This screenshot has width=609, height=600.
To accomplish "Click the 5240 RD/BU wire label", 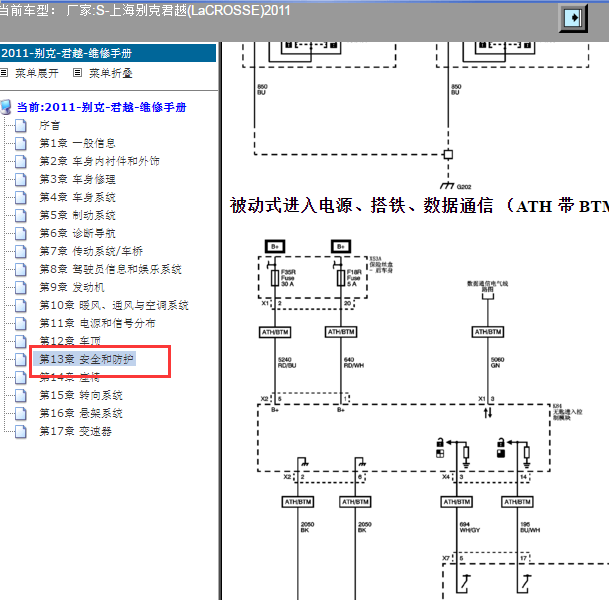I will 287,363.
